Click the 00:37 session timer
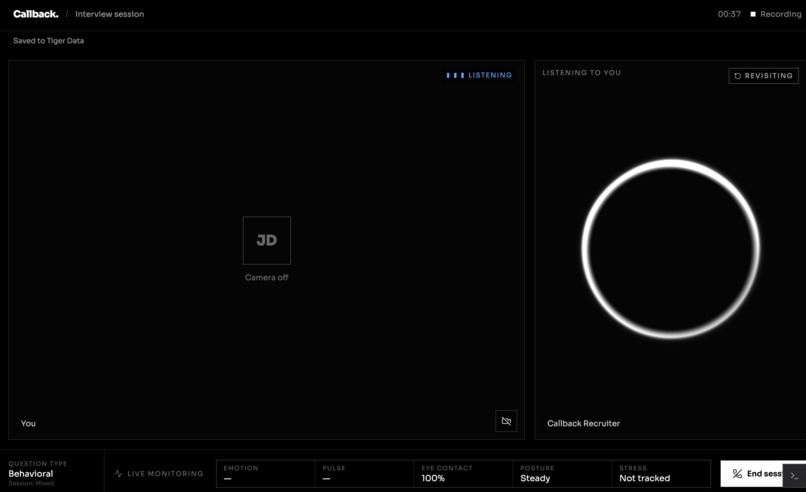The image size is (806, 492). (x=729, y=14)
